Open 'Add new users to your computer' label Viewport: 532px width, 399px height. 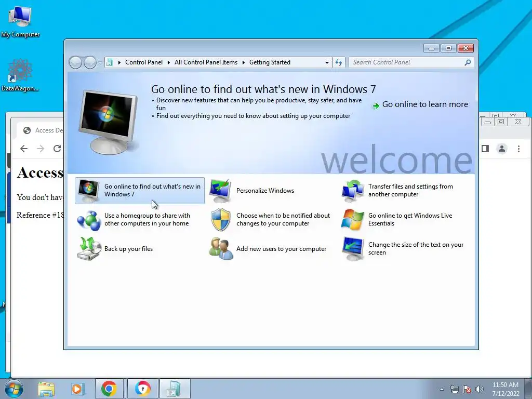coord(281,249)
